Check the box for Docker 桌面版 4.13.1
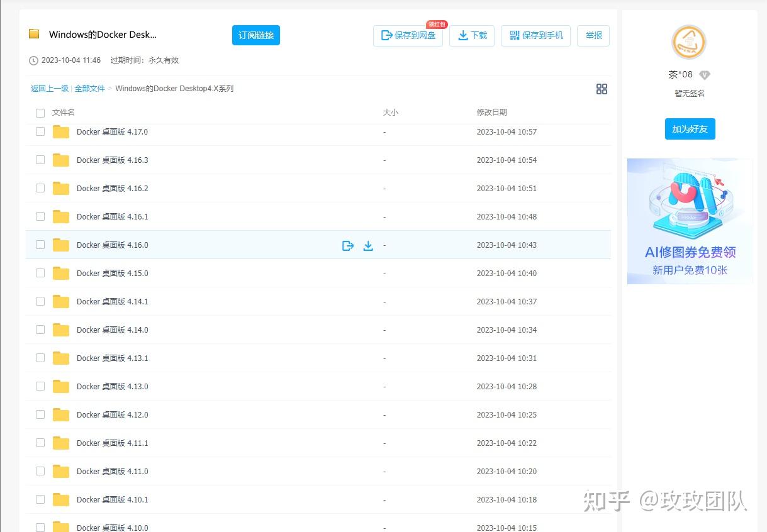Viewport: 767px width, 532px height. tap(40, 358)
